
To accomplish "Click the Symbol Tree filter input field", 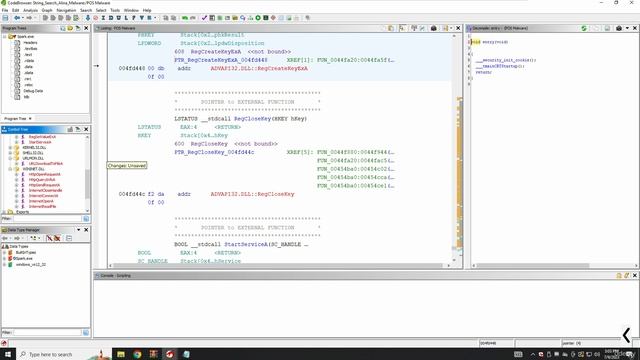I will (47, 219).
